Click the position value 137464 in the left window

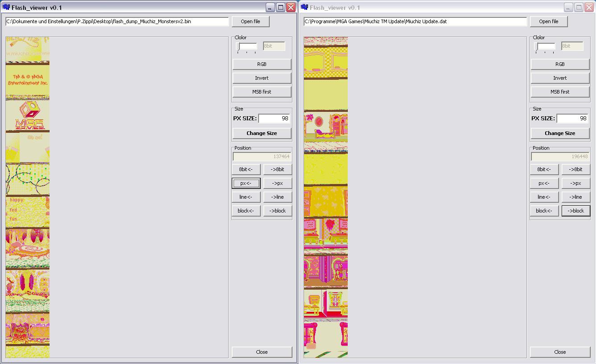(x=262, y=156)
